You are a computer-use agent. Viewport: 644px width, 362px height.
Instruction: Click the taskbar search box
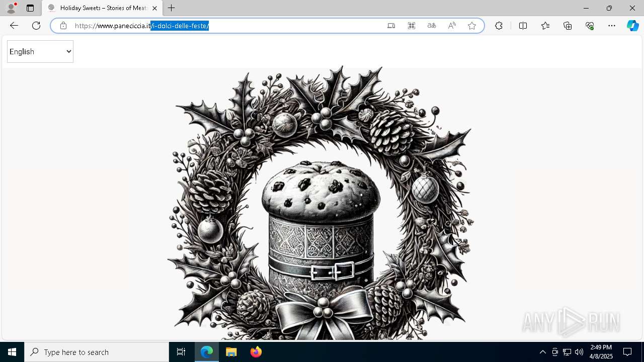pyautogui.click(x=97, y=352)
